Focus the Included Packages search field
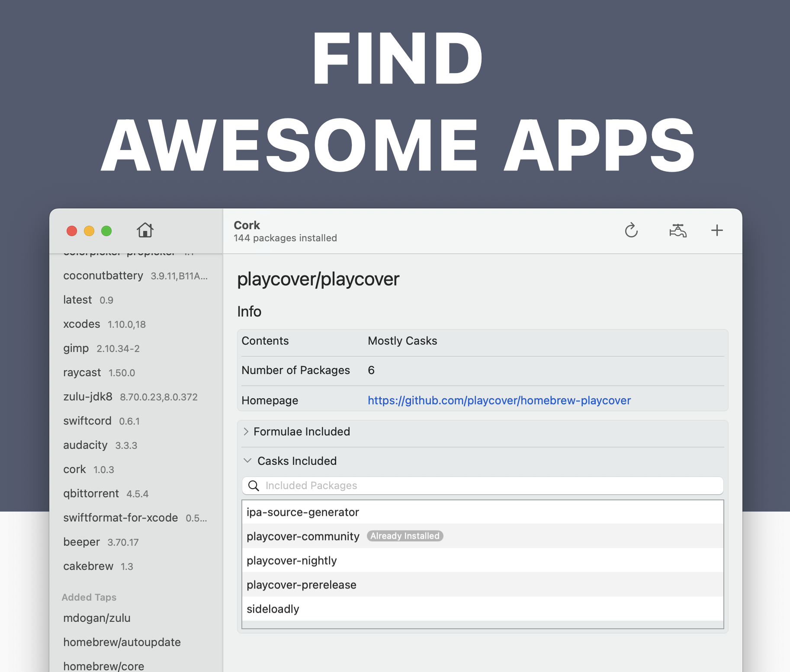The height and width of the screenshot is (672, 790). pyautogui.click(x=482, y=486)
